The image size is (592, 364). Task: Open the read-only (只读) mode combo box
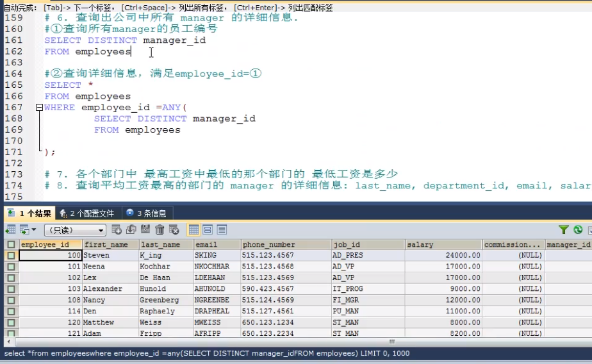(x=75, y=230)
